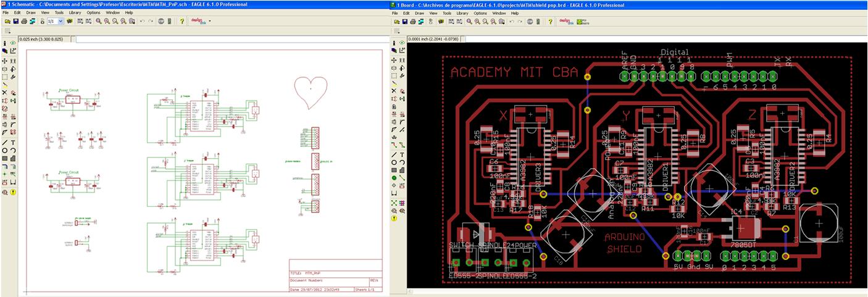Click the 'ARDUINO SHIELD' text on the board
The width and height of the screenshot is (868, 297).
pyautogui.click(x=624, y=243)
